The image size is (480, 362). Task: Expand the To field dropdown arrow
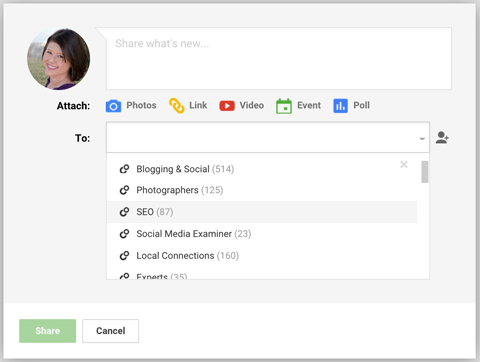pyautogui.click(x=422, y=139)
